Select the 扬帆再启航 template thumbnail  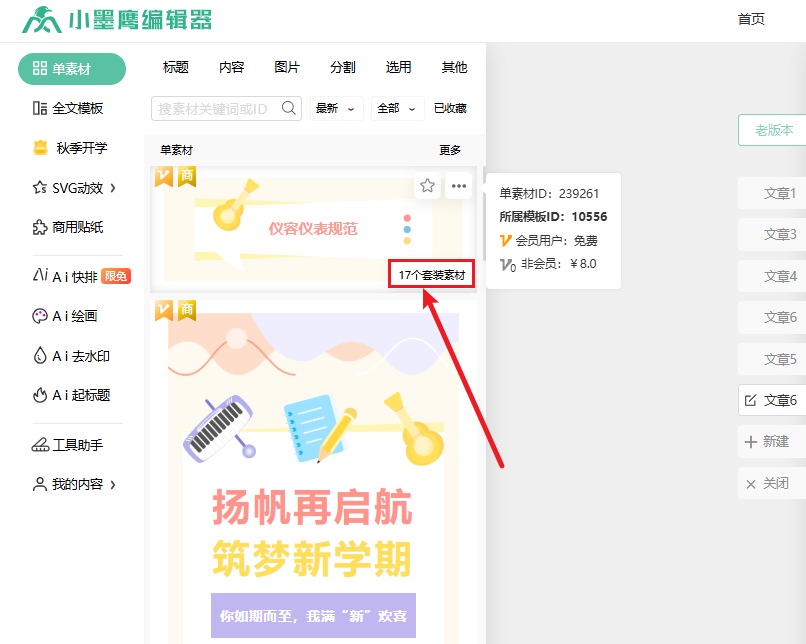pyautogui.click(x=312, y=470)
